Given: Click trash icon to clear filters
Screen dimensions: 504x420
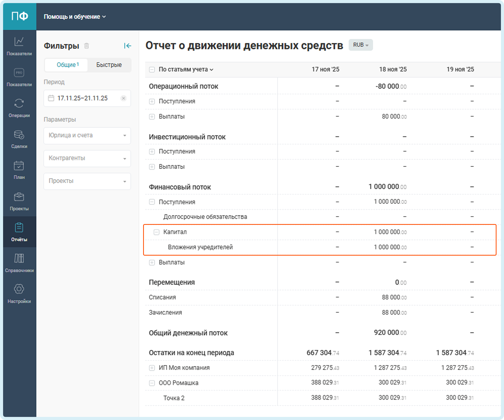Looking at the screenshot, I should click(87, 46).
